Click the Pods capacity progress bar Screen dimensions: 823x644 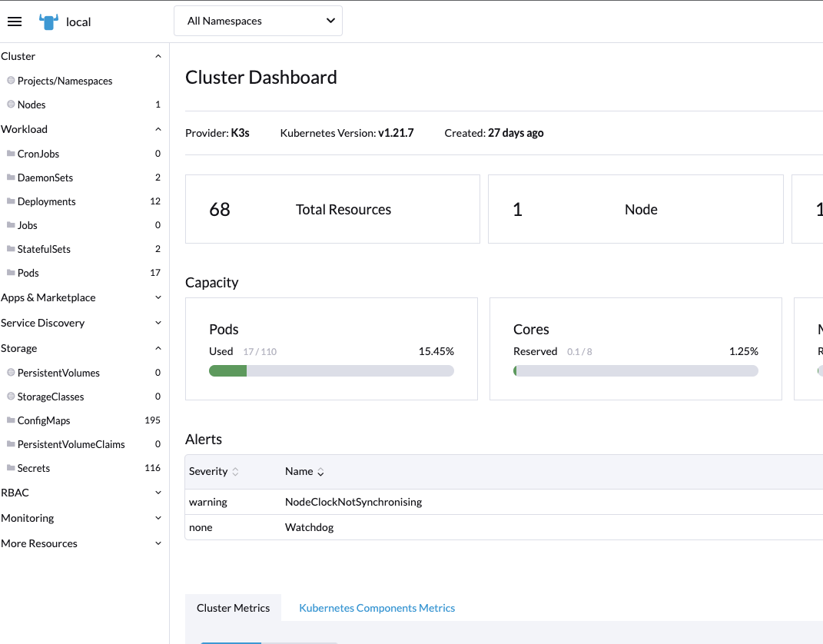tap(331, 370)
